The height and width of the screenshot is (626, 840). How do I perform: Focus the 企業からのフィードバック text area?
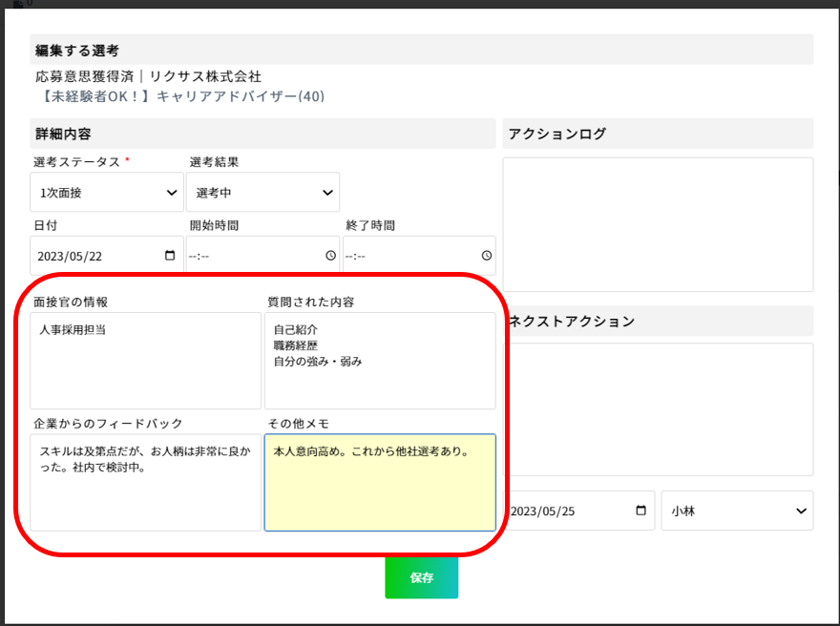(x=145, y=483)
